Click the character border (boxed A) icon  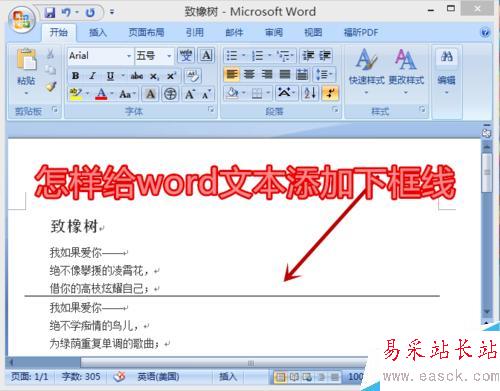point(206,55)
